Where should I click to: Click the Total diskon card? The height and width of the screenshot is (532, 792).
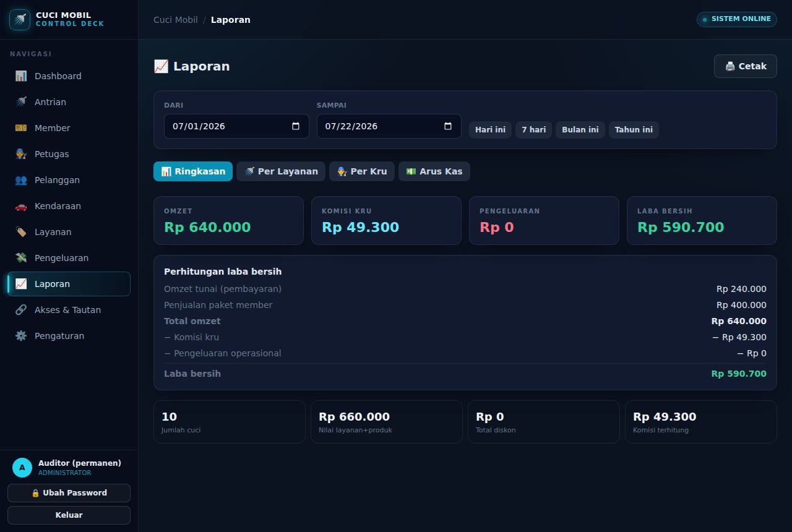pyautogui.click(x=544, y=422)
